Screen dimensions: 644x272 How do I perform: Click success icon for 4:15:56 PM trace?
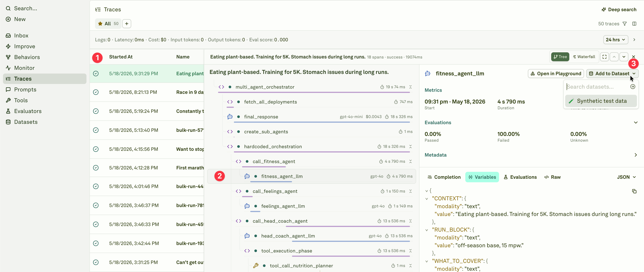[x=96, y=149]
